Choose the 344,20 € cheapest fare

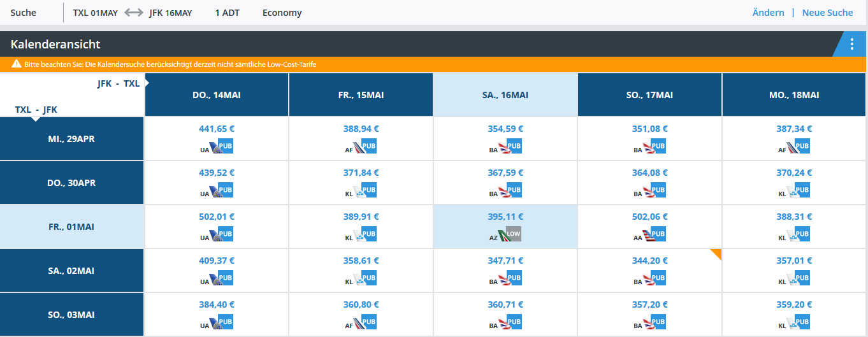click(x=649, y=261)
